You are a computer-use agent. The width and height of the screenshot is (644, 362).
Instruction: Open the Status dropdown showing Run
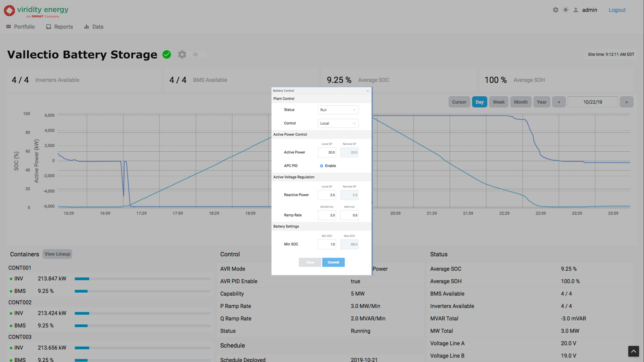click(x=338, y=110)
